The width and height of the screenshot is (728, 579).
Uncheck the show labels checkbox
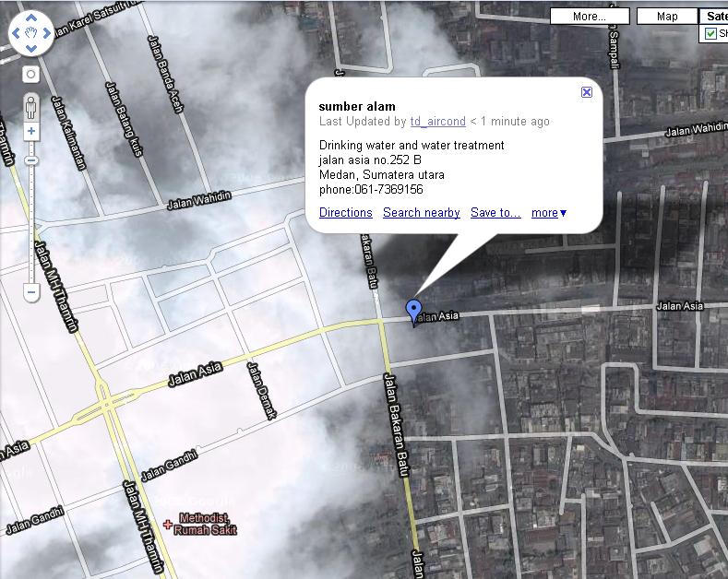click(x=710, y=34)
